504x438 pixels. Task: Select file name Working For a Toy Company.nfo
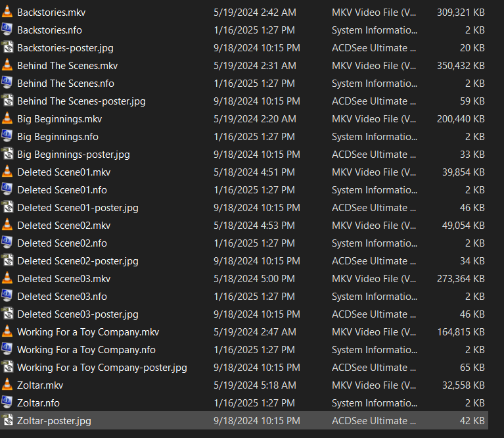coord(87,350)
